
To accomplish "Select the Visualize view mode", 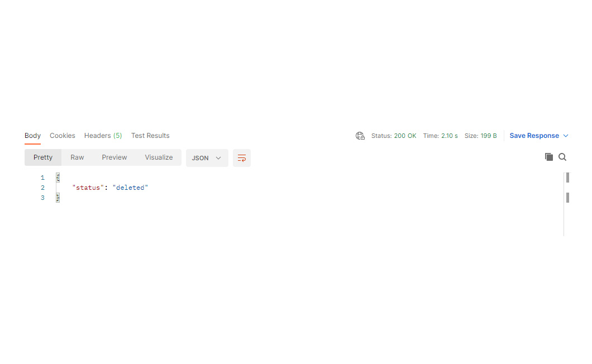I will pos(159,157).
